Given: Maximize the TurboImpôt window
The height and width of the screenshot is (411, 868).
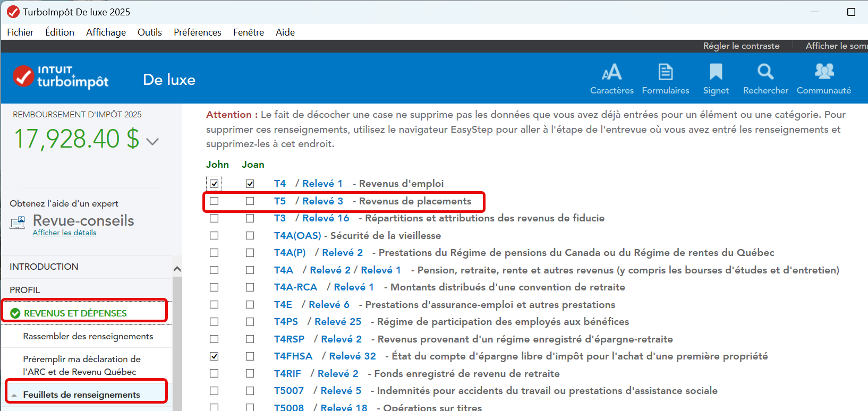Looking at the screenshot, I should click(851, 12).
